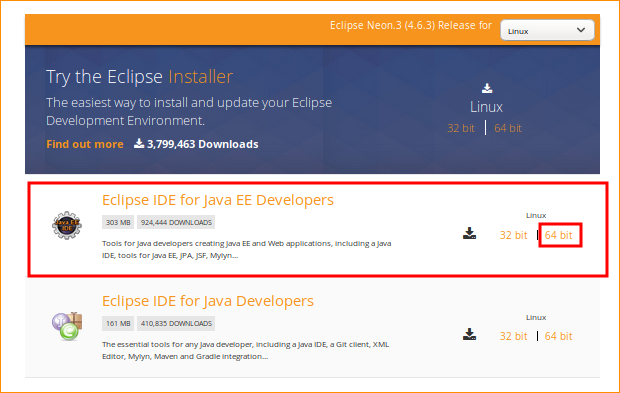This screenshot has width=620, height=393.
Task: Open Eclipse IDE for Java EE Developers title
Action: pyautogui.click(x=217, y=200)
